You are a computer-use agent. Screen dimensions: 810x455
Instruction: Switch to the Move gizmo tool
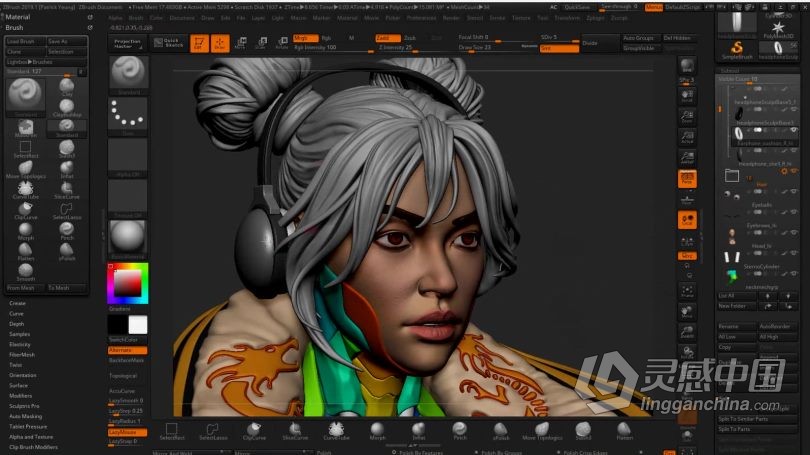(240, 43)
